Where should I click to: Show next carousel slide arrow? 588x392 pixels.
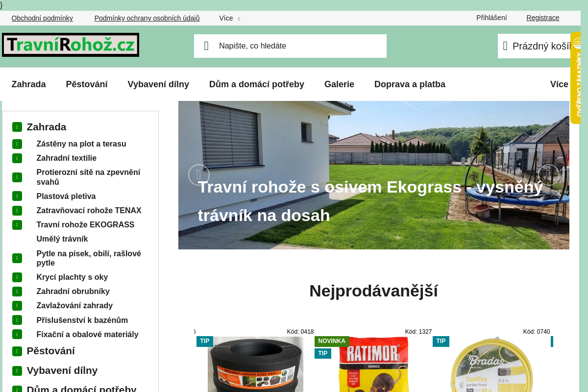tap(549, 175)
